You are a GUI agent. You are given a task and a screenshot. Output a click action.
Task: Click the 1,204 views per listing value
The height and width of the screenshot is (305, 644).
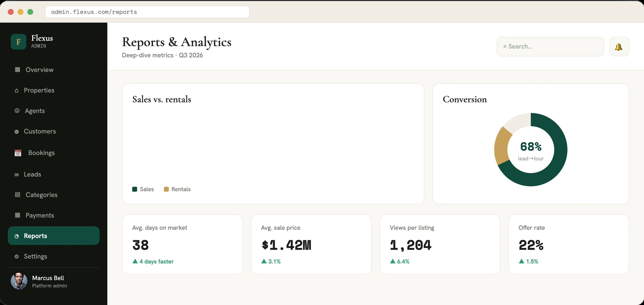(x=411, y=245)
